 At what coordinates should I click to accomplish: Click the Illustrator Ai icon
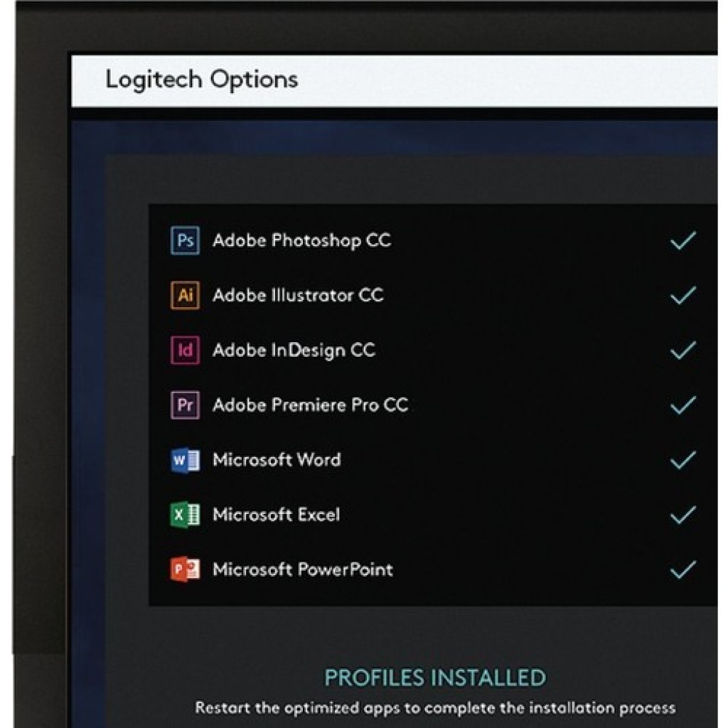click(x=185, y=295)
